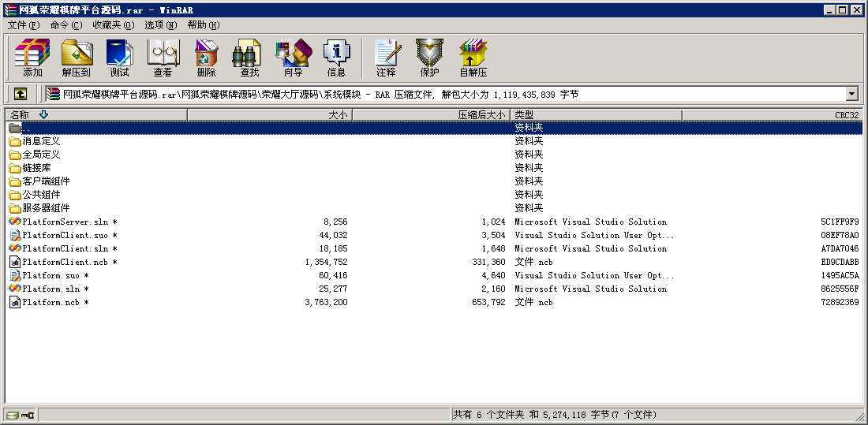Click the Platform.suo file icon
This screenshot has height=425, width=868.
tap(15, 275)
